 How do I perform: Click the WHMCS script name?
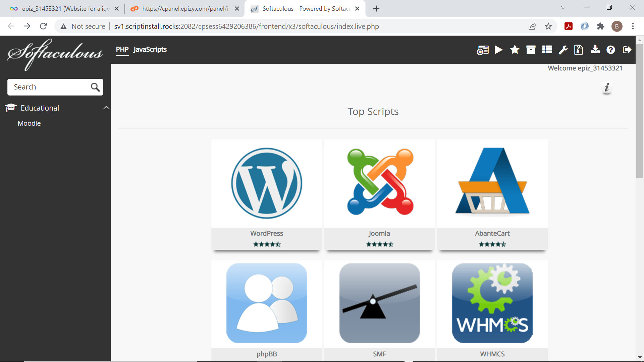coord(492,354)
